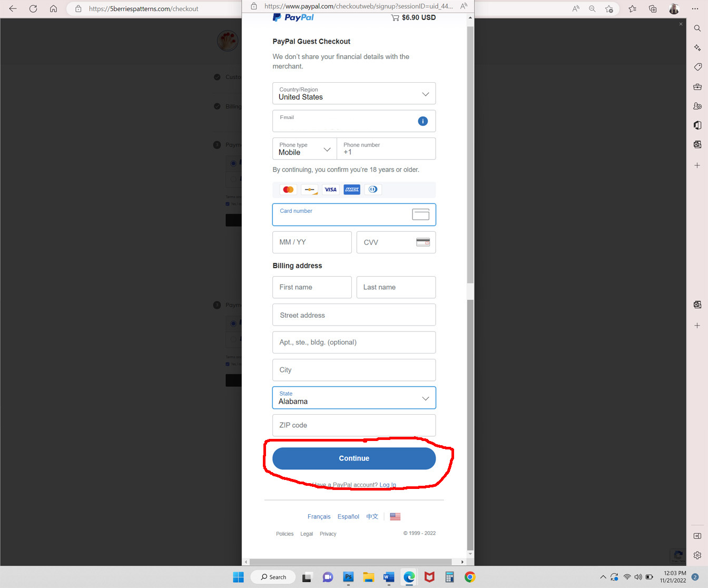
Task: Open McAfee icon in taskbar
Action: click(x=429, y=577)
